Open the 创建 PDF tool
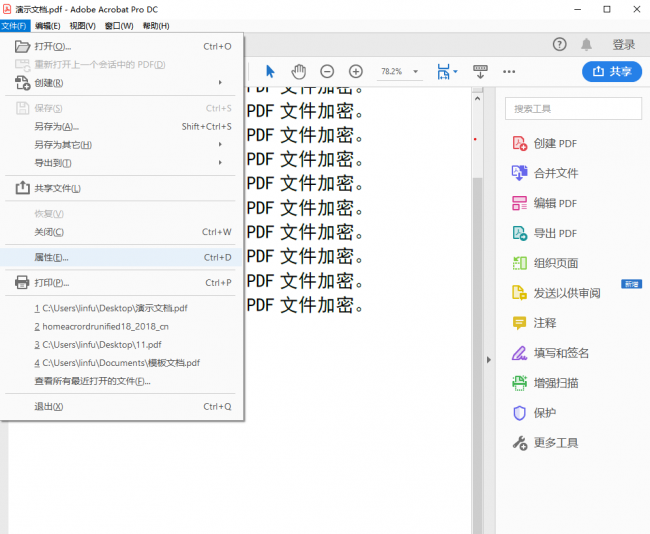The width and height of the screenshot is (650, 534). point(544,143)
